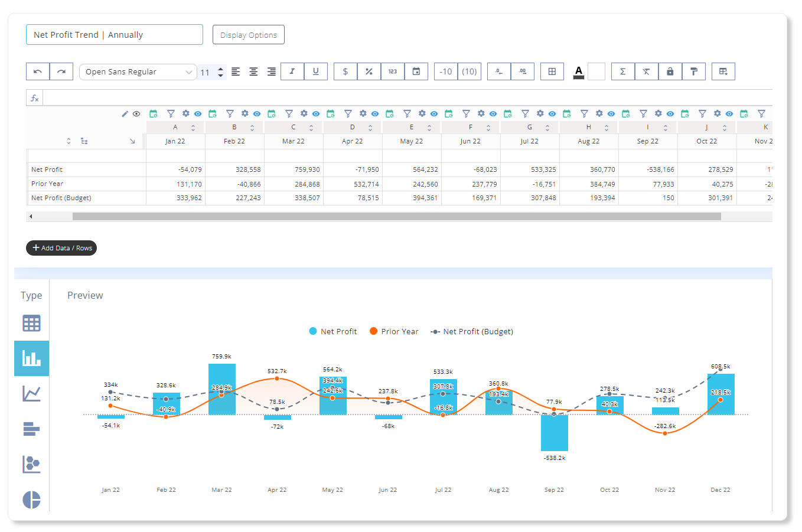Viewport: 802px width, 532px height.
Task: Toggle italic formatting in the toolbar
Action: click(x=292, y=71)
